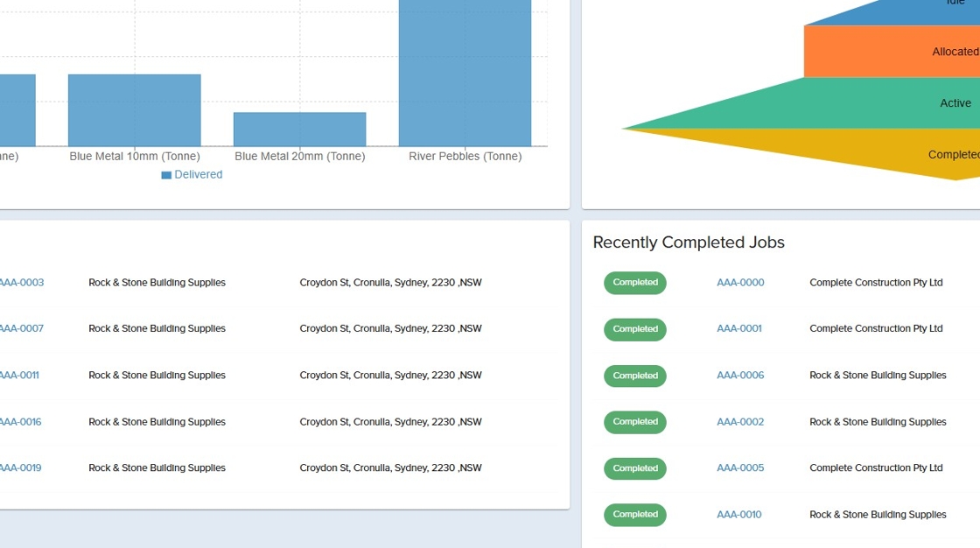Open job AAA-0000 link

point(740,283)
